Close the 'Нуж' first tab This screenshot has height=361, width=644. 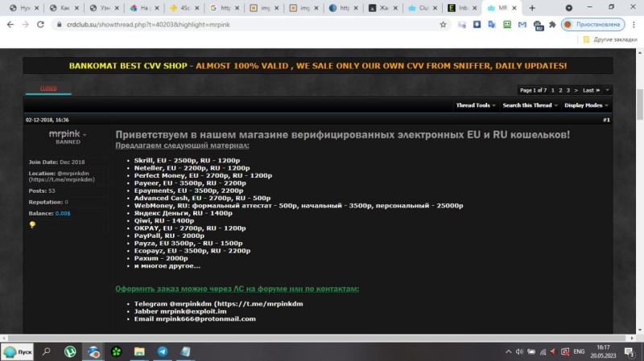coord(36,8)
